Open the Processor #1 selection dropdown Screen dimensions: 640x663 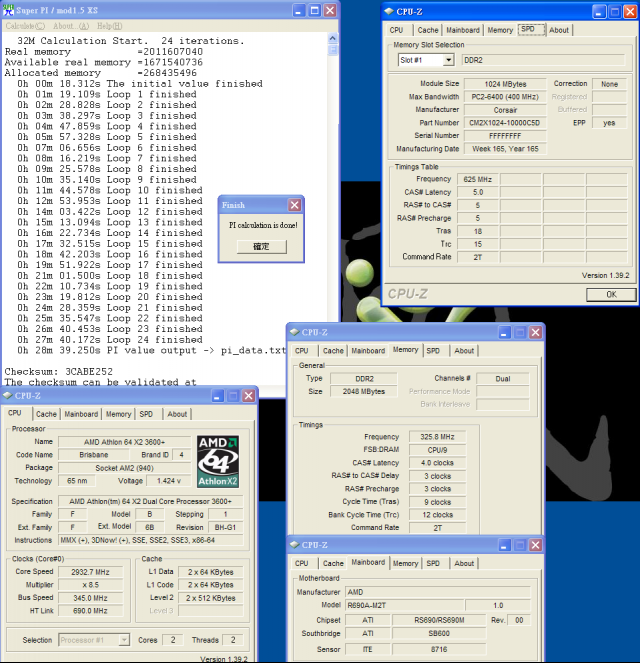[x=124, y=640]
